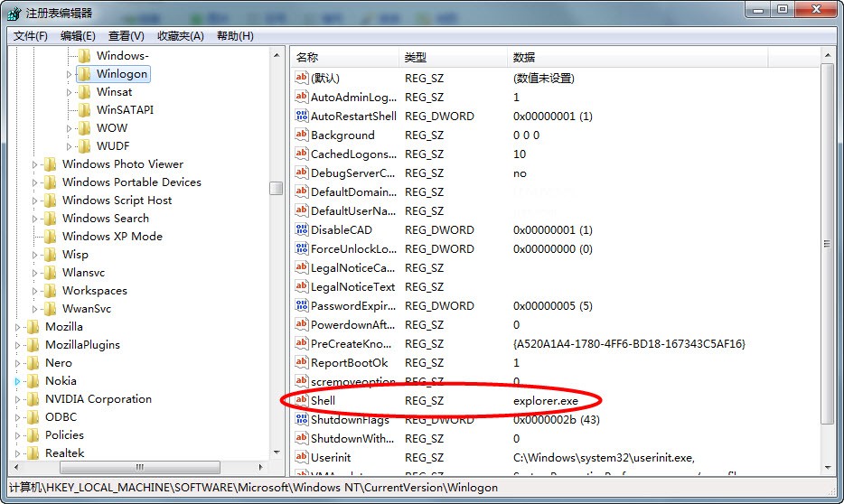Click the DWORD icon of PasswordExpiryWarning

point(302,305)
